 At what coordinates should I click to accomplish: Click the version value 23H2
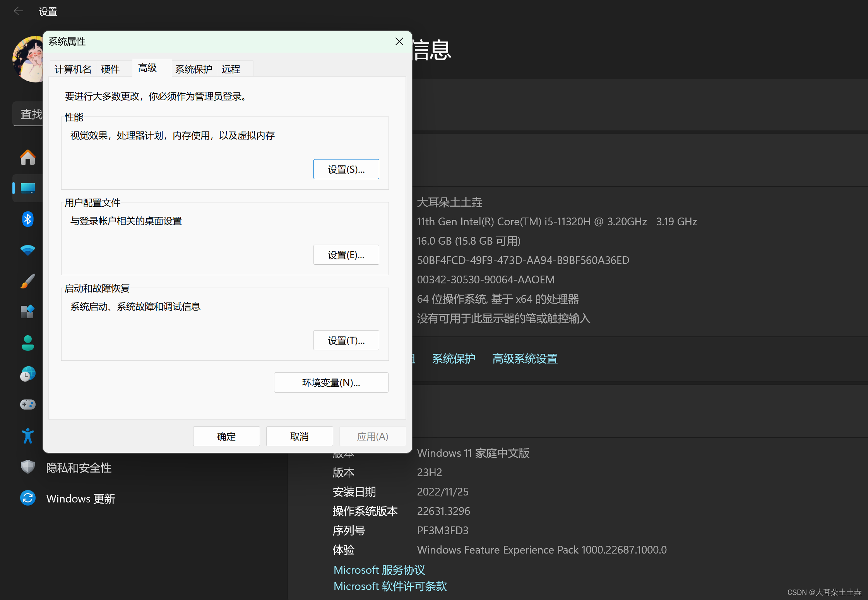point(430,472)
